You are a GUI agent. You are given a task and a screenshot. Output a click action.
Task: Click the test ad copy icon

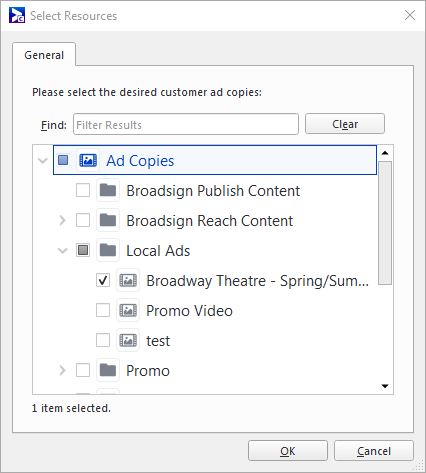128,340
